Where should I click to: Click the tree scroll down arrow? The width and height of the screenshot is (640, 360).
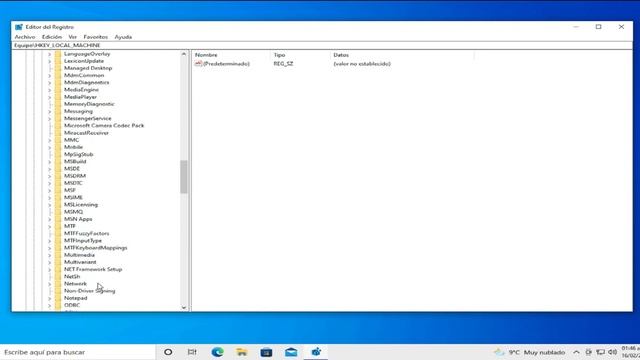click(184, 307)
